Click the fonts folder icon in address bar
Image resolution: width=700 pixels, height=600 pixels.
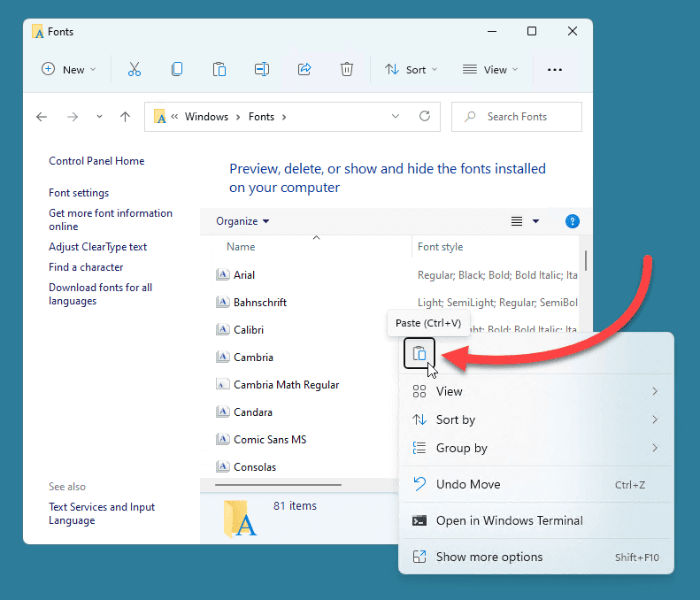(160, 117)
